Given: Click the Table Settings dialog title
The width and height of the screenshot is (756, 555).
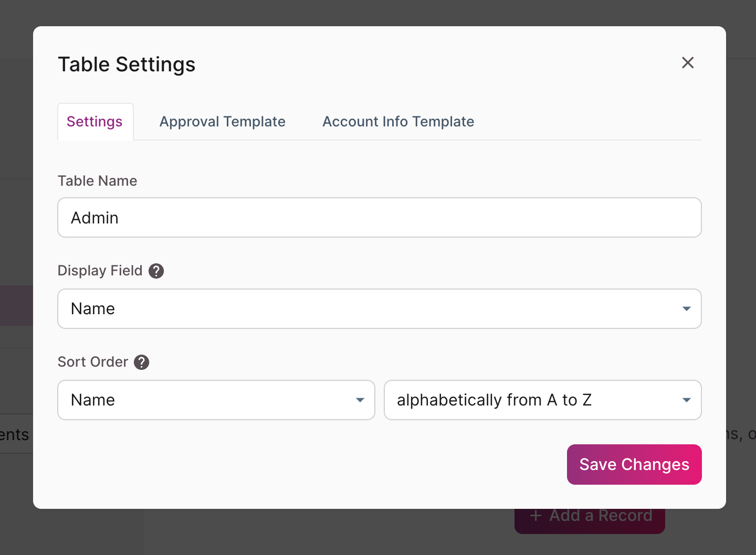Looking at the screenshot, I should (x=127, y=65).
